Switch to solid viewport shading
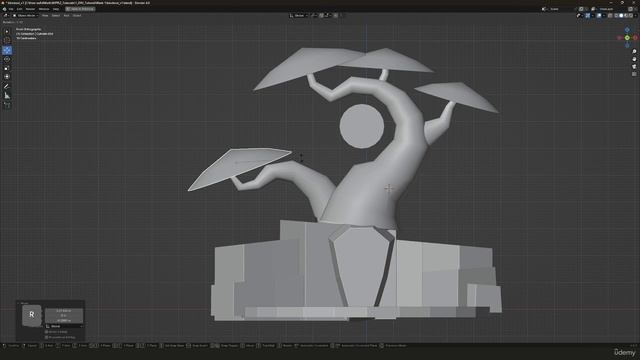Image resolution: width=640 pixels, height=360 pixels. pos(621,16)
